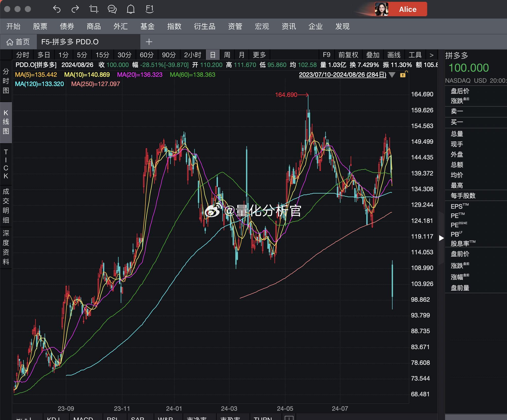Add a new tab with plus icon
This screenshot has height=420, width=507.
tap(149, 42)
